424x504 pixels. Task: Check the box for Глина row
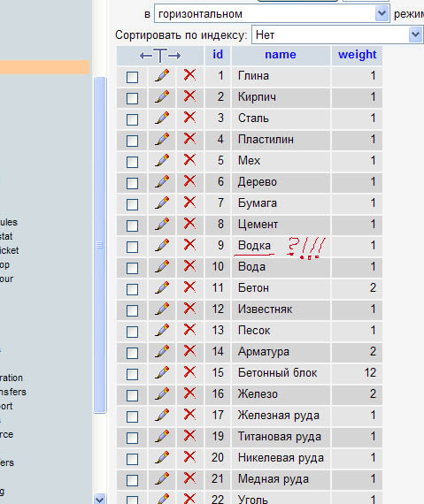tap(132, 77)
